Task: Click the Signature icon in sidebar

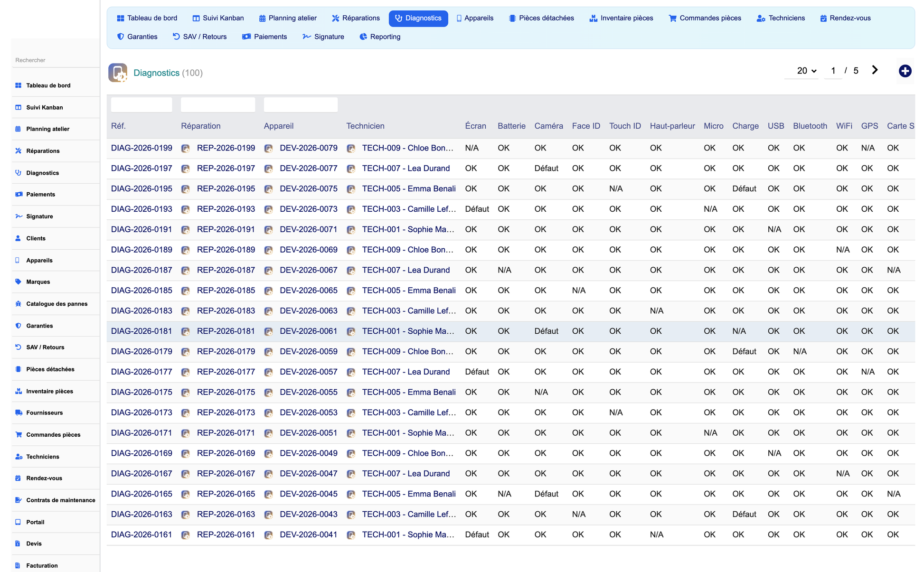Action: (x=19, y=216)
